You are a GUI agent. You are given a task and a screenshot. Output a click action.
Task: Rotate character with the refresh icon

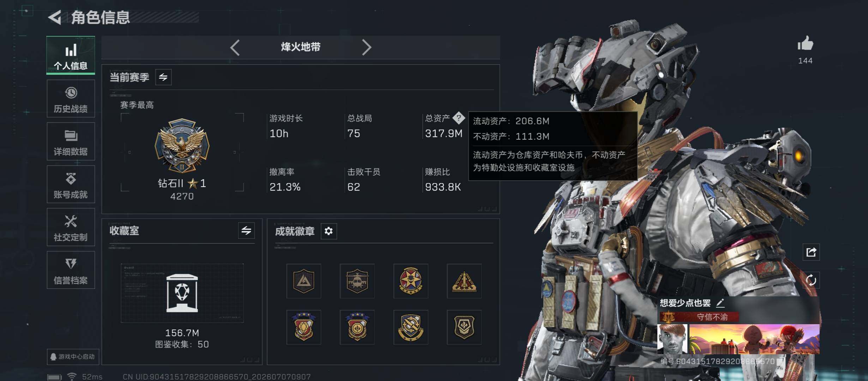coord(811,280)
